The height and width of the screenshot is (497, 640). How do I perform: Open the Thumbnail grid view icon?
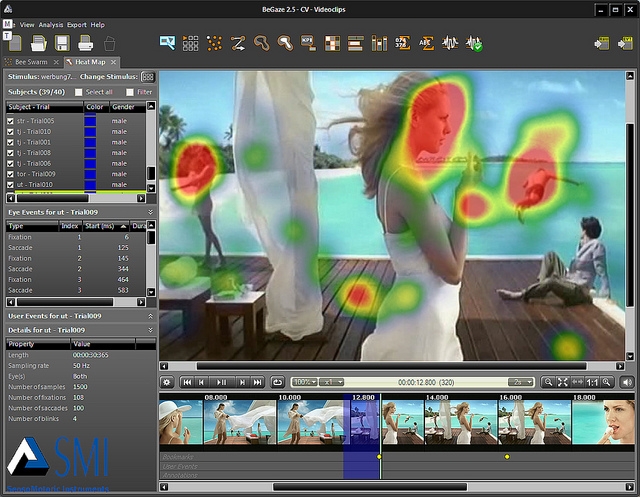[191, 43]
